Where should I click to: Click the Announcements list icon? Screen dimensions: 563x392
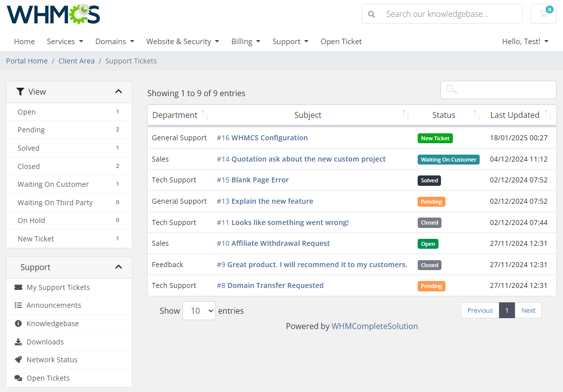(x=18, y=305)
